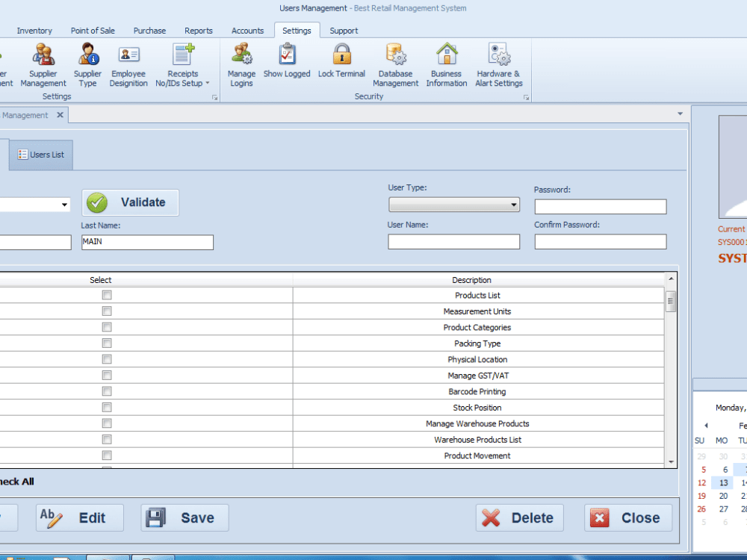
Task: Click the Delete button
Action: 519,517
